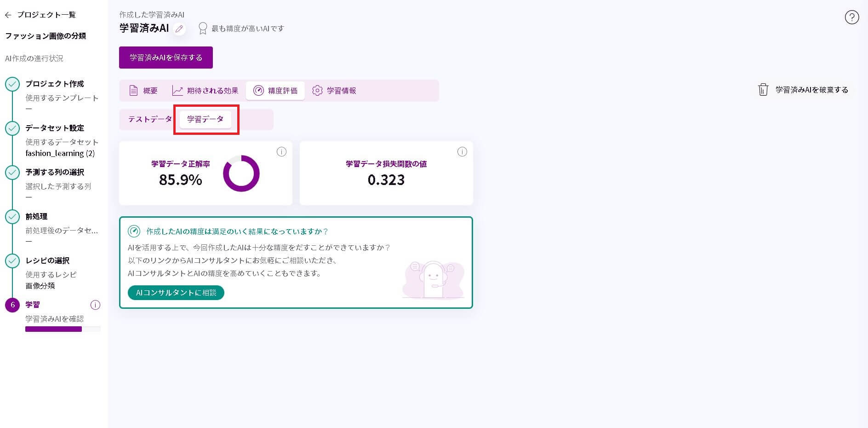
Task: Click 学習データ損失関数の値 label
Action: pyautogui.click(x=386, y=164)
